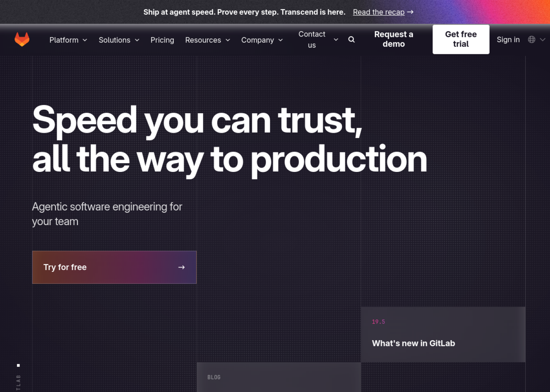Open What's new in GitLab card
550x392 pixels.
443,334
